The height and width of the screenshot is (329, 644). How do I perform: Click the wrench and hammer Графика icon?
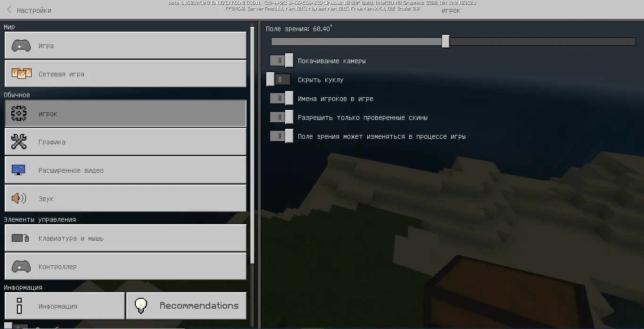19,142
